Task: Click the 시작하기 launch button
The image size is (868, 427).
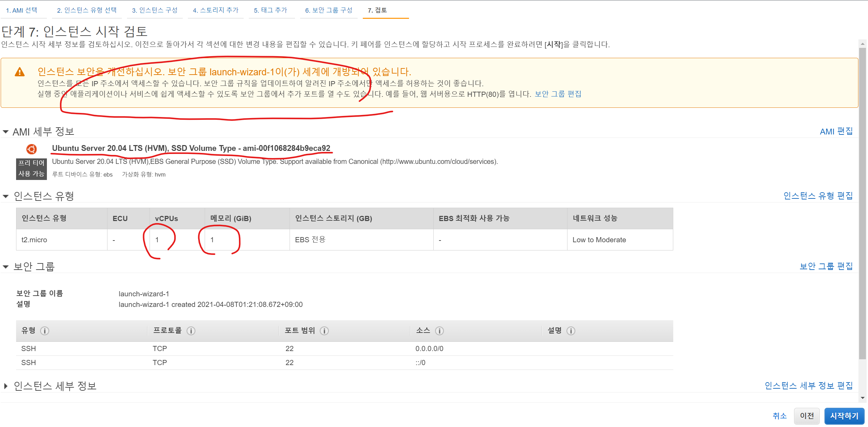Action: tap(844, 416)
